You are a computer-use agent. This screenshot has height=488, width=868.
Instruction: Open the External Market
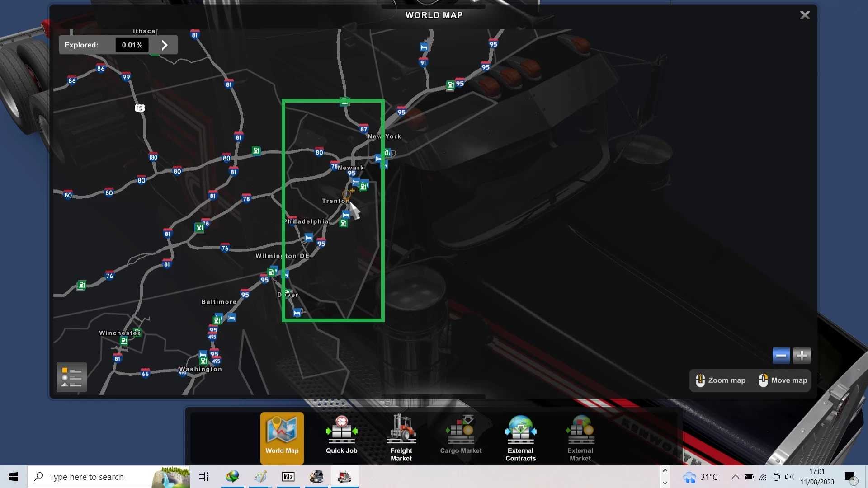click(580, 437)
